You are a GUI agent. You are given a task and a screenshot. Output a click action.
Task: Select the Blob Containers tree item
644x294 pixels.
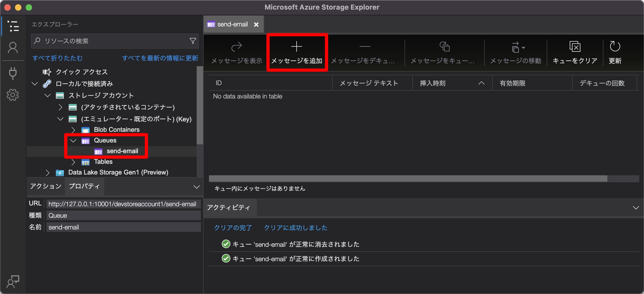tap(117, 130)
